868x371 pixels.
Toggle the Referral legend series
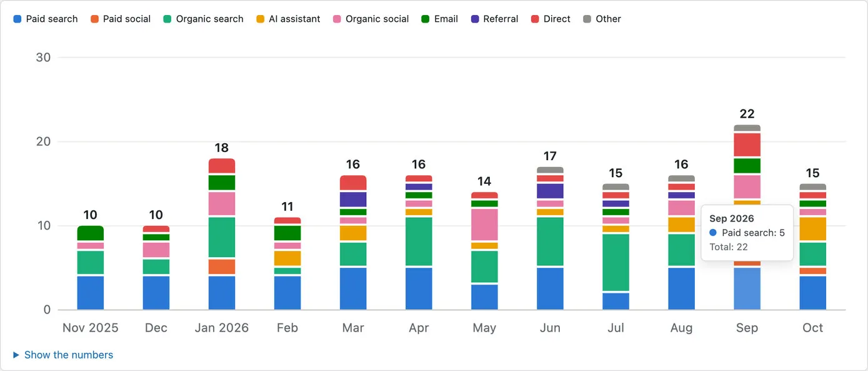click(494, 19)
